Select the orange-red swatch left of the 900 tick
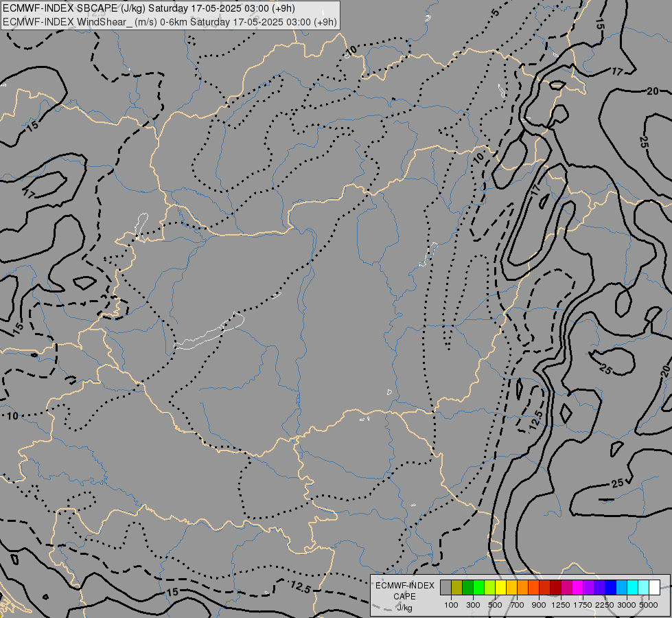Screen dimensions: 672x618 coord(533,587)
